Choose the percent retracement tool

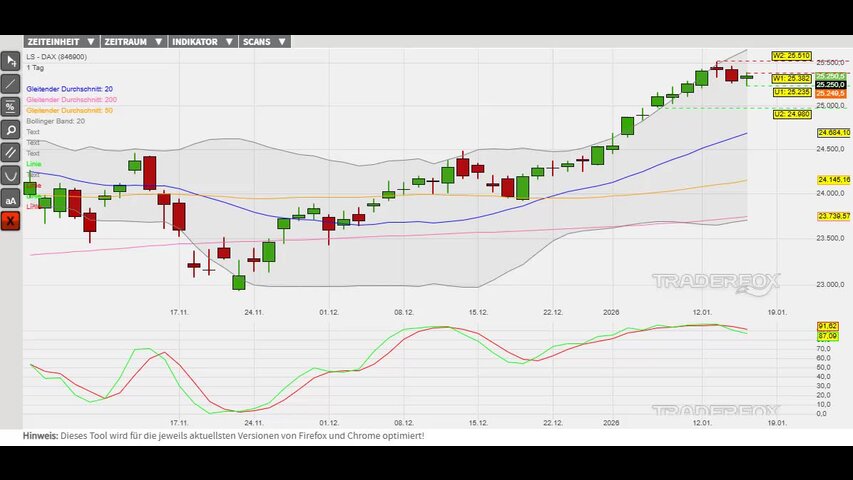(x=11, y=106)
